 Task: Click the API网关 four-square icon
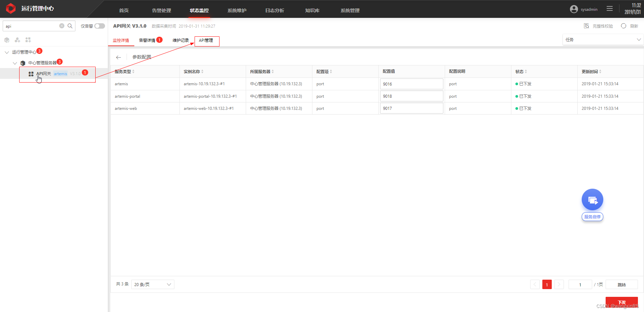click(x=31, y=74)
